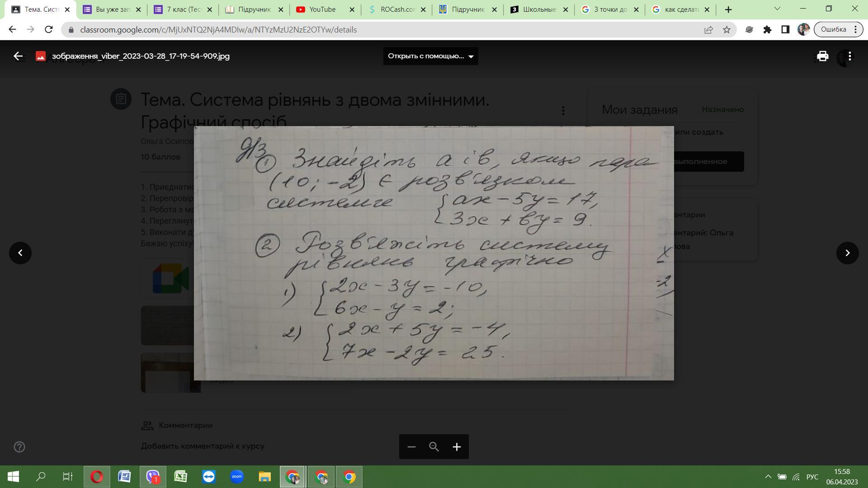
Task: Switch to the first Підручник tab
Action: pyautogui.click(x=254, y=9)
